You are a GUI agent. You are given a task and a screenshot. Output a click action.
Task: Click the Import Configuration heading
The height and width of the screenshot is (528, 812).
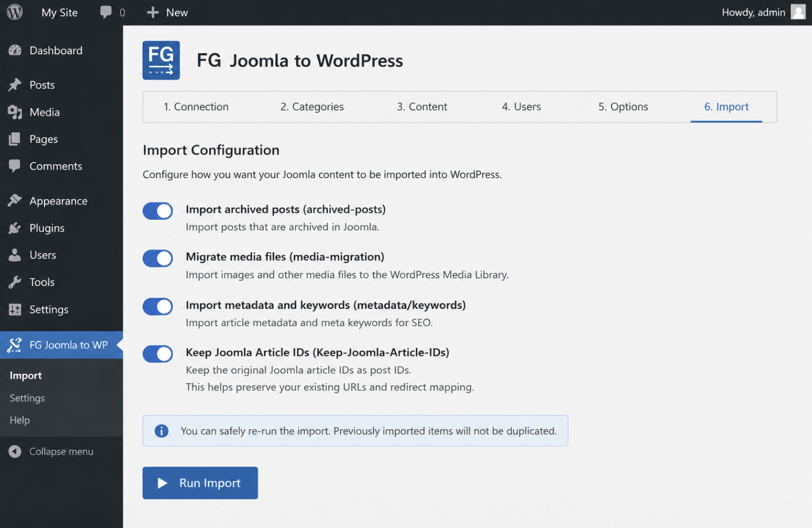pyautogui.click(x=211, y=150)
